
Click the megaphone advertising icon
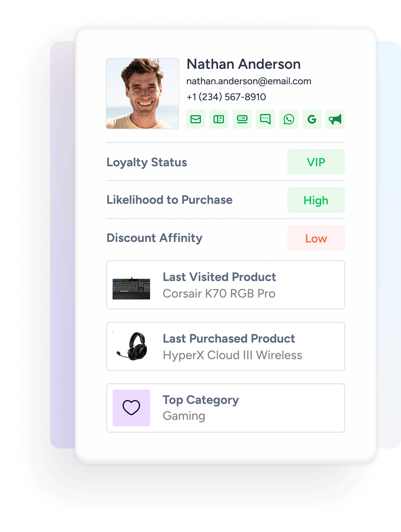(x=335, y=119)
